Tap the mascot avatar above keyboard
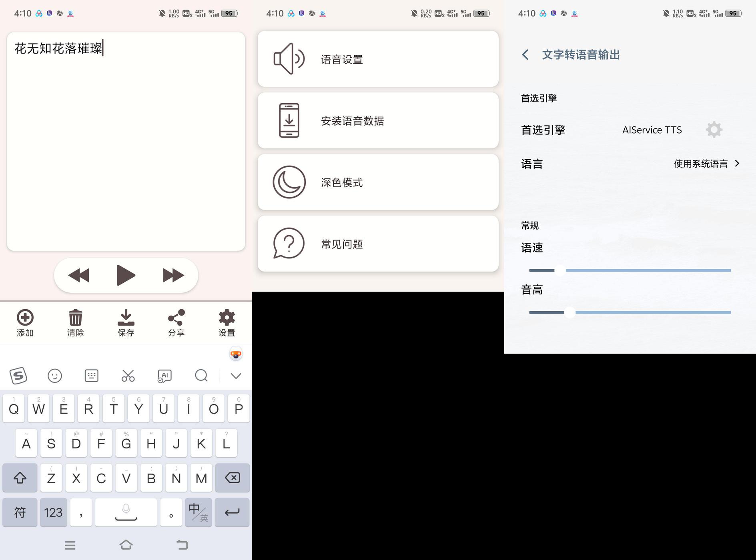The width and height of the screenshot is (756, 560). [236, 354]
